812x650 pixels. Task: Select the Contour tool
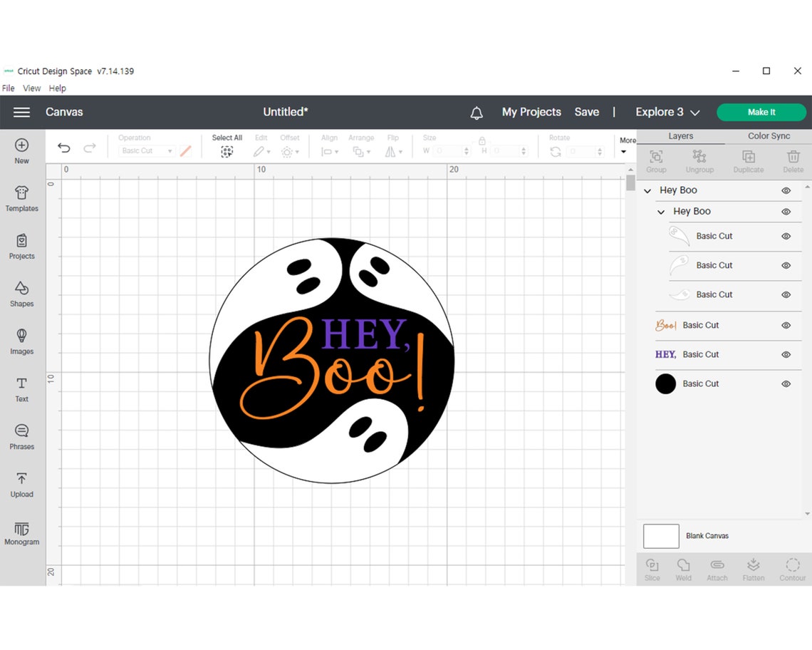click(x=792, y=568)
